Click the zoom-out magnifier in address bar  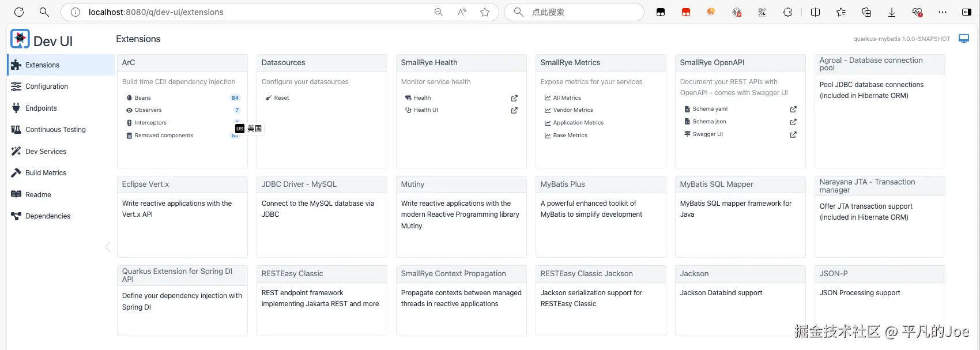click(x=439, y=12)
